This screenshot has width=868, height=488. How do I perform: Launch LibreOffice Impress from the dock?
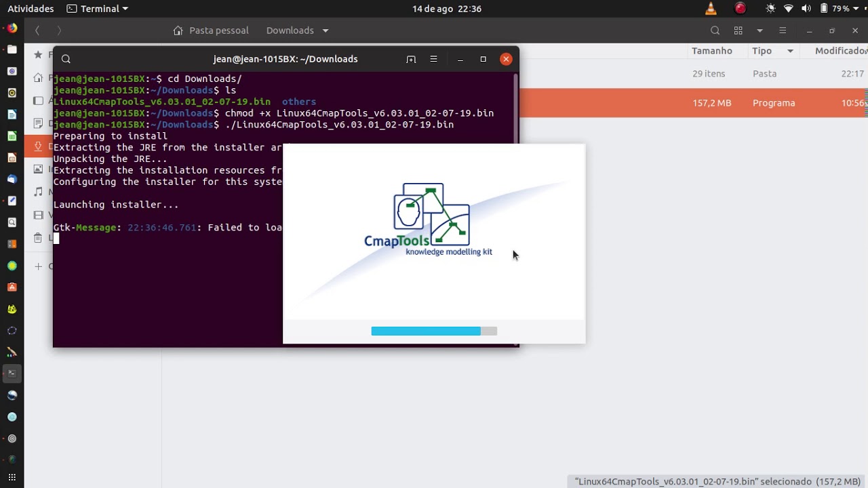(12, 158)
